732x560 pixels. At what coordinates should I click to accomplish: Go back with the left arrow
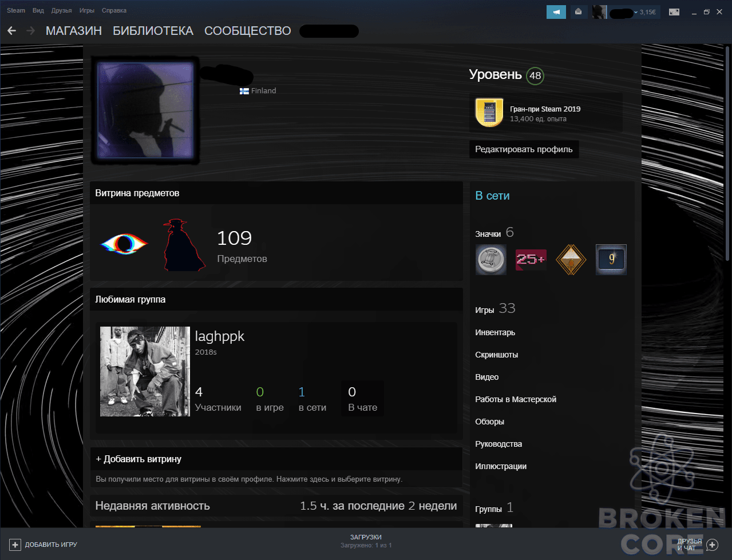click(x=12, y=31)
